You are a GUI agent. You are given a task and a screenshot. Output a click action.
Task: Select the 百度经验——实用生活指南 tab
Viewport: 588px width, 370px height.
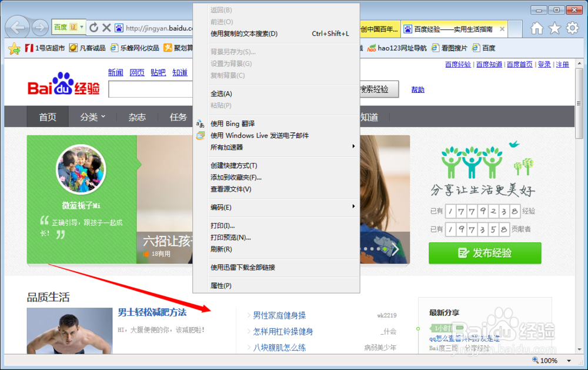[x=454, y=29]
